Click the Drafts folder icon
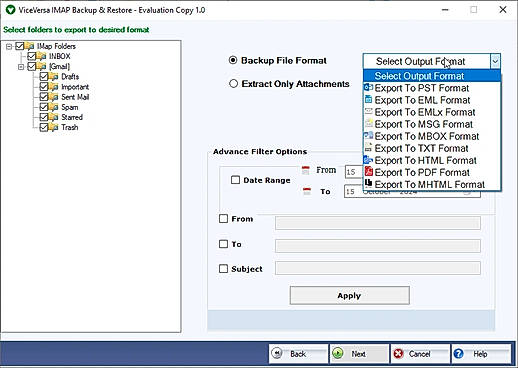Viewport: 518px width, 368px height. [x=54, y=76]
